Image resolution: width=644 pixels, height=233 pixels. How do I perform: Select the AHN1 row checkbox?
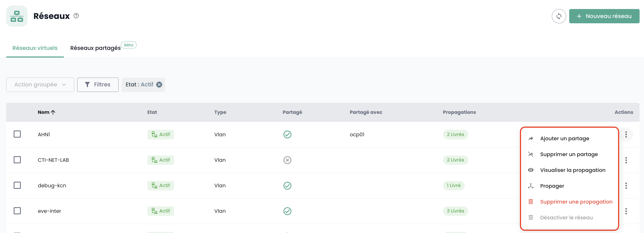[17, 134]
